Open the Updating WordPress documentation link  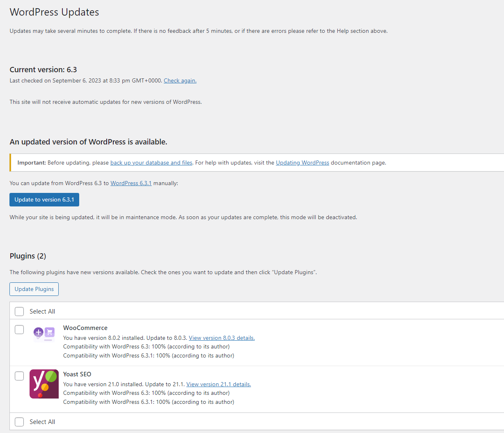302,163
